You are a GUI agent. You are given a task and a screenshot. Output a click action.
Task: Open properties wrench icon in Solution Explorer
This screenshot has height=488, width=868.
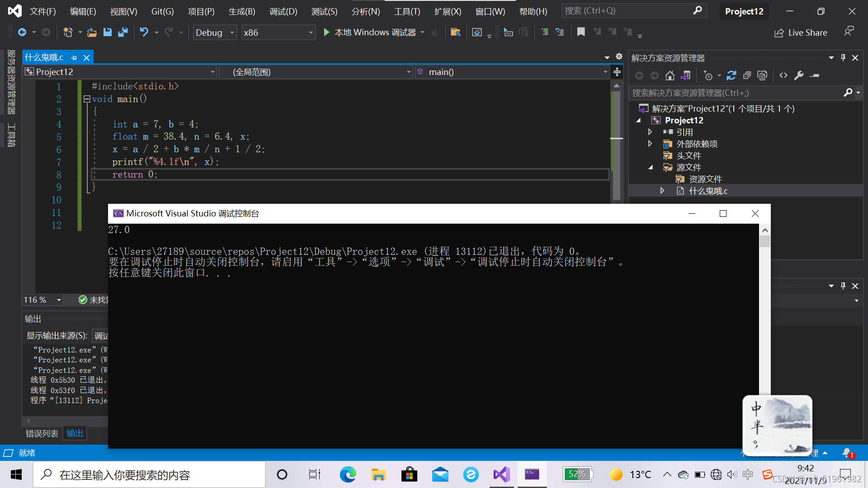click(x=799, y=75)
